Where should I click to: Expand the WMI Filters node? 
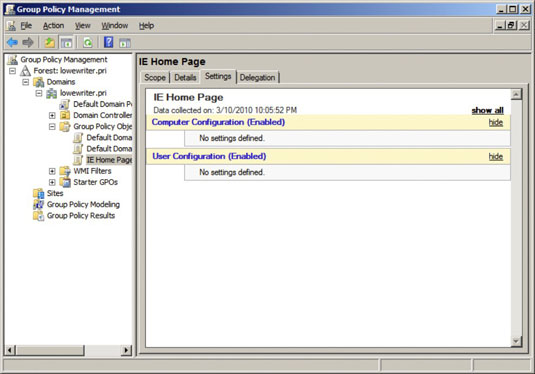pos(52,171)
